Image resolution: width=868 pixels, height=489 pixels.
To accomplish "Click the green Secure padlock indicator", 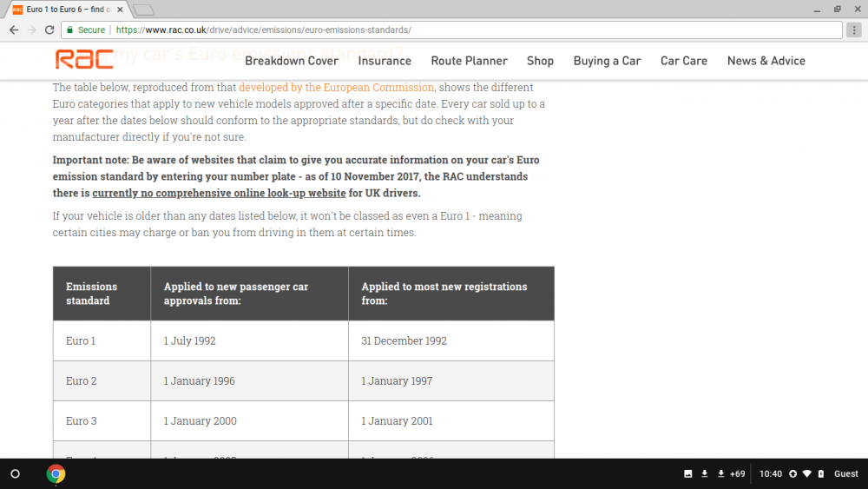I will tap(86, 30).
